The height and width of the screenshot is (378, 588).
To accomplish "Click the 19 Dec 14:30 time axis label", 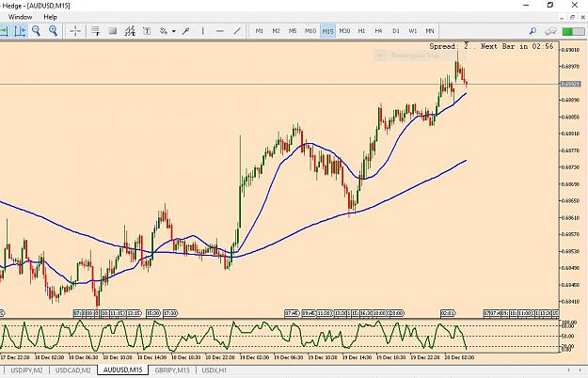I will (355, 357).
